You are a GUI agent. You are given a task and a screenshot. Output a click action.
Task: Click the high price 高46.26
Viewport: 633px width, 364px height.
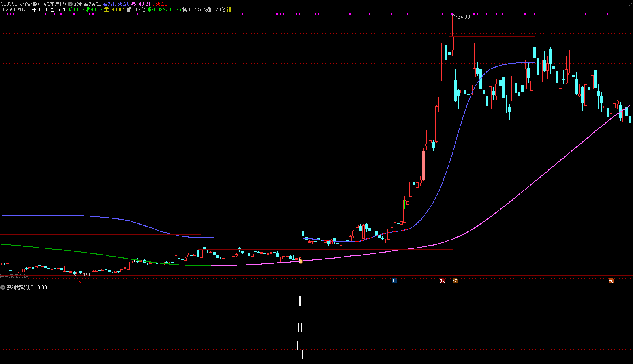[x=58, y=9]
